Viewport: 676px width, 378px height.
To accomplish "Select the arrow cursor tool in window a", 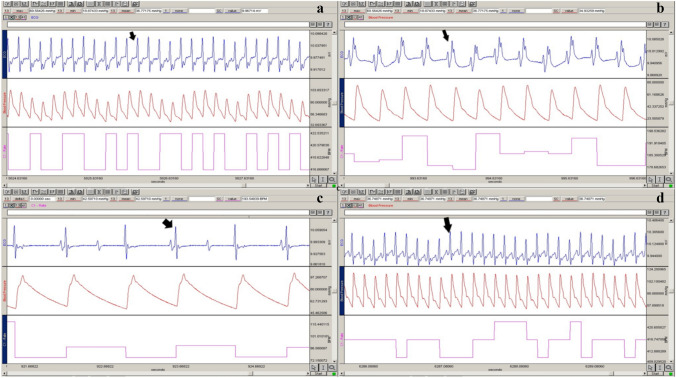I will [x=313, y=179].
